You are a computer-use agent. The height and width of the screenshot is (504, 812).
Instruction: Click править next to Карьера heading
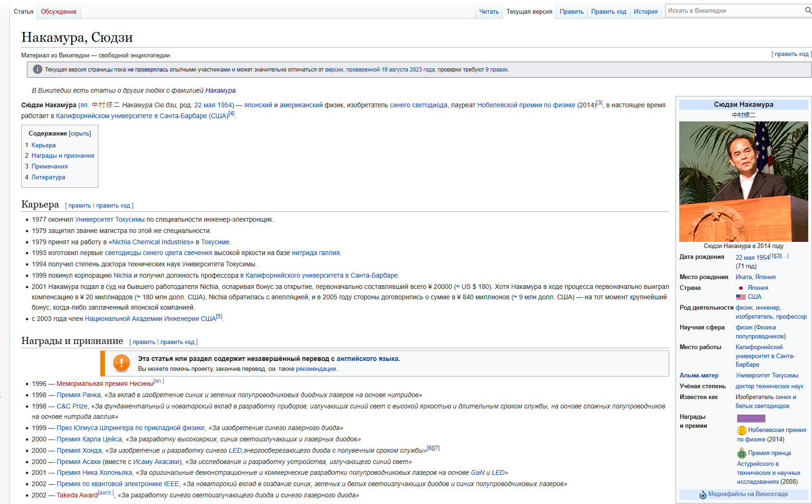80,206
